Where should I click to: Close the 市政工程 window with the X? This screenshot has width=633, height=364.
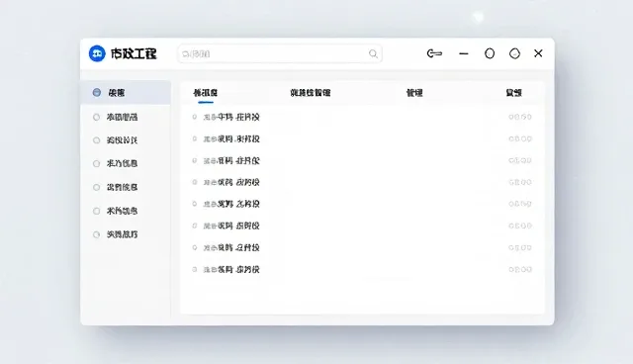coord(538,53)
